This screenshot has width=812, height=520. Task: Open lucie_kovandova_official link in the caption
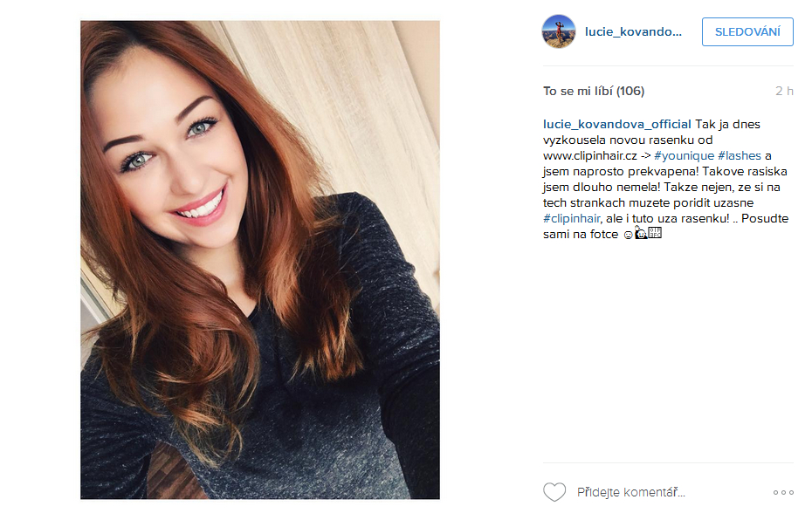pyautogui.click(x=616, y=124)
